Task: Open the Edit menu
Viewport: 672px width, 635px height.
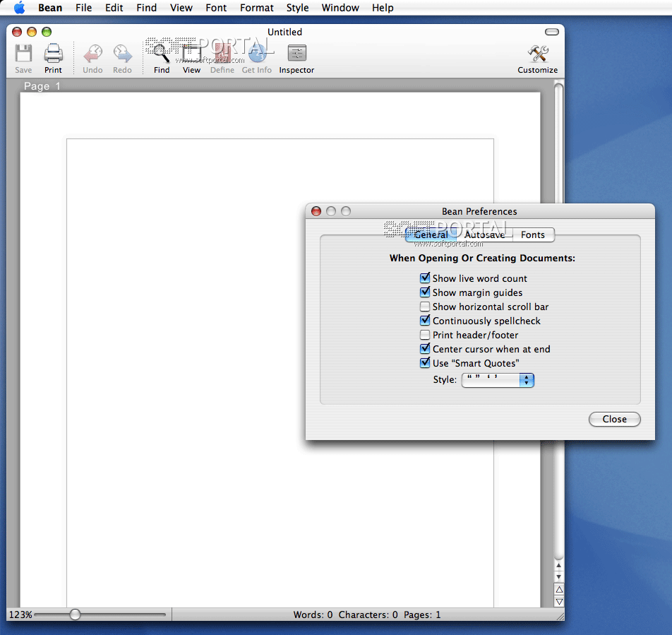Action: (114, 8)
